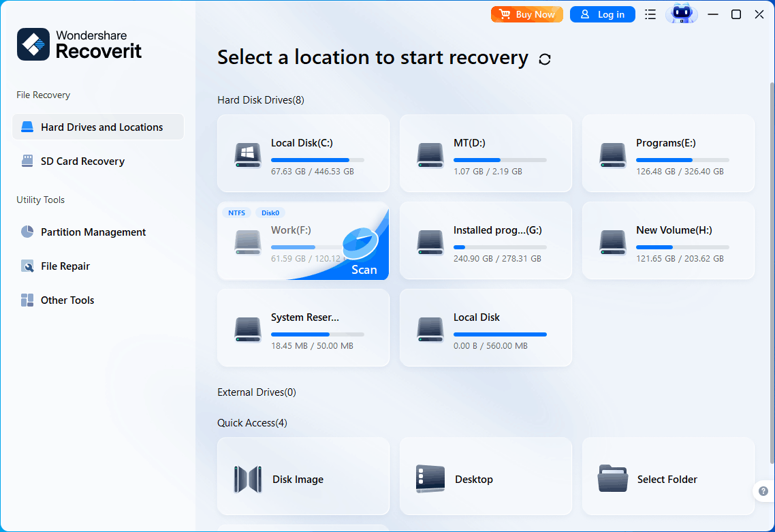Open the hamburger list menu icon
775x532 pixels.
tap(650, 14)
